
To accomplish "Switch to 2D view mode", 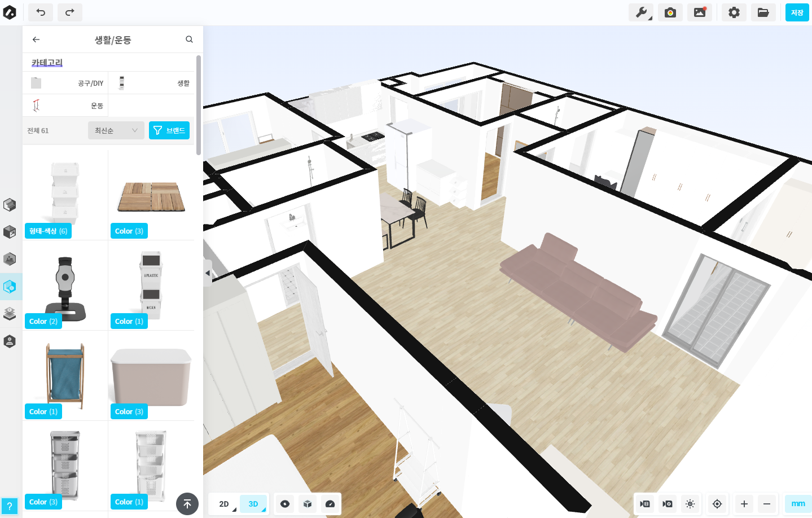I will tap(224, 504).
